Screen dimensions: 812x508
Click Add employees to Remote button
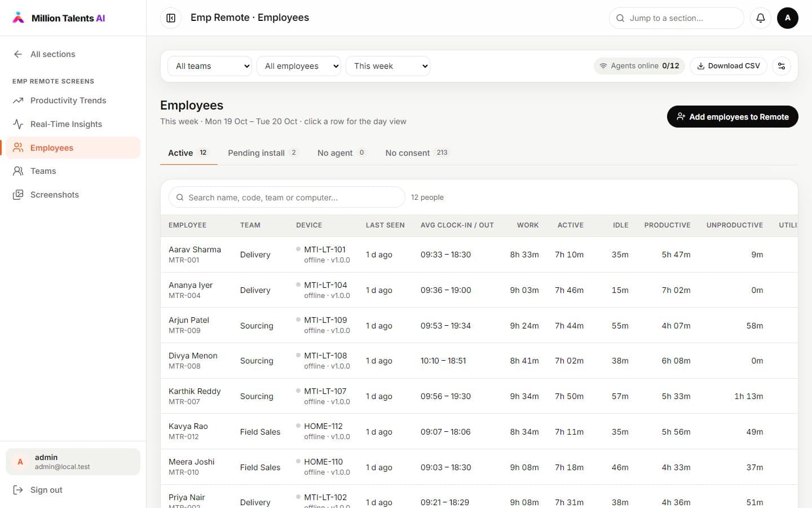[732, 117]
